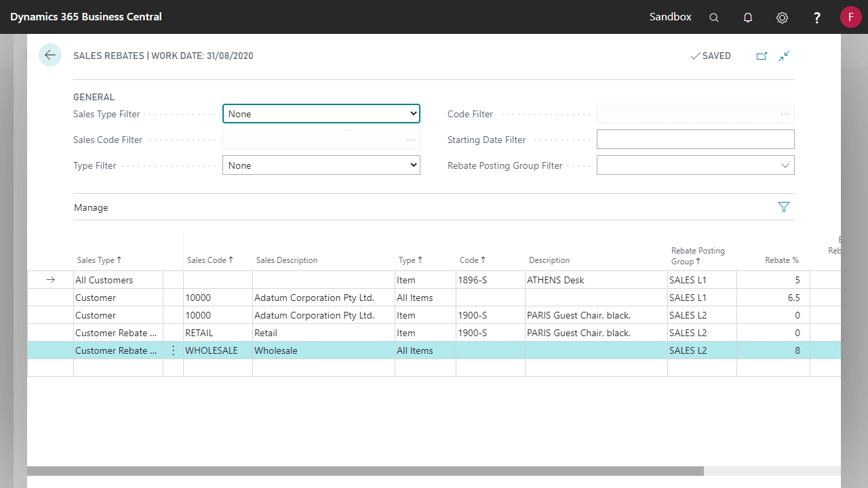Click the horizontal scrollbar thumb
The image size is (868, 488).
coord(366,470)
